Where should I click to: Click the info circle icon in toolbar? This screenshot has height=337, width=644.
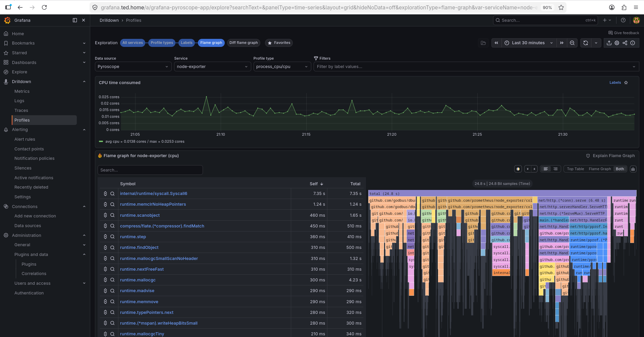tap(633, 43)
